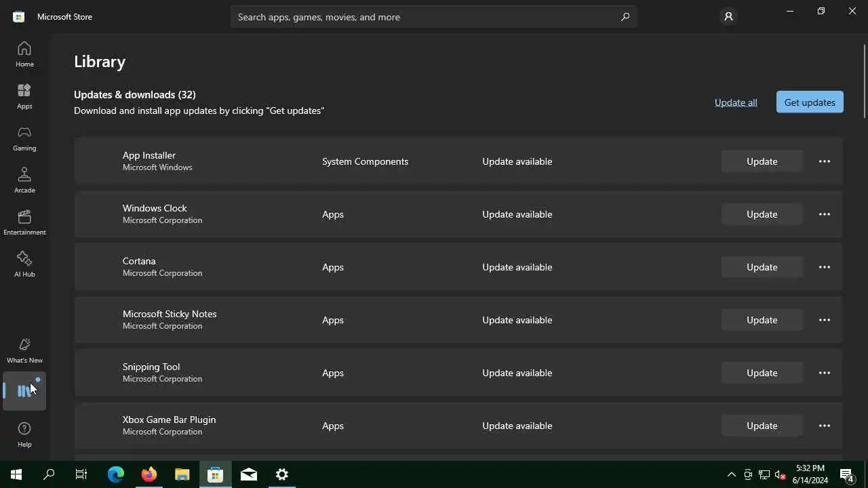Open more options for Xbox Game Bar Plugin
This screenshot has height=488, width=868.
click(x=825, y=426)
